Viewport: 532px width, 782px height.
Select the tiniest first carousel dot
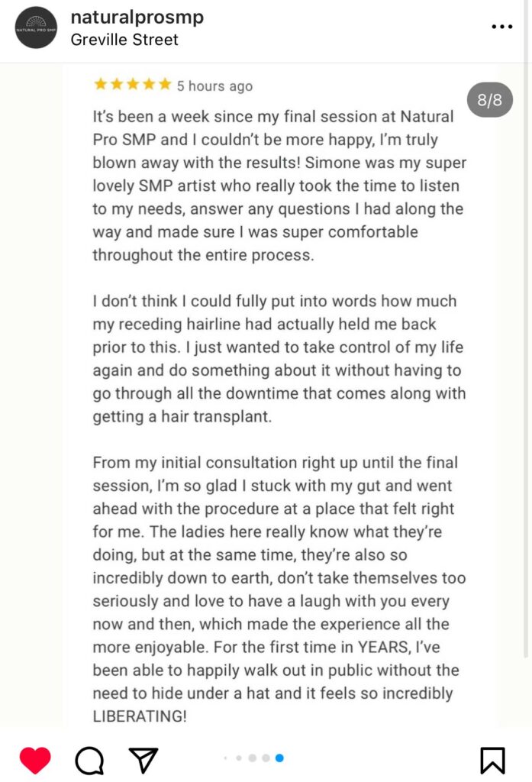click(x=225, y=758)
